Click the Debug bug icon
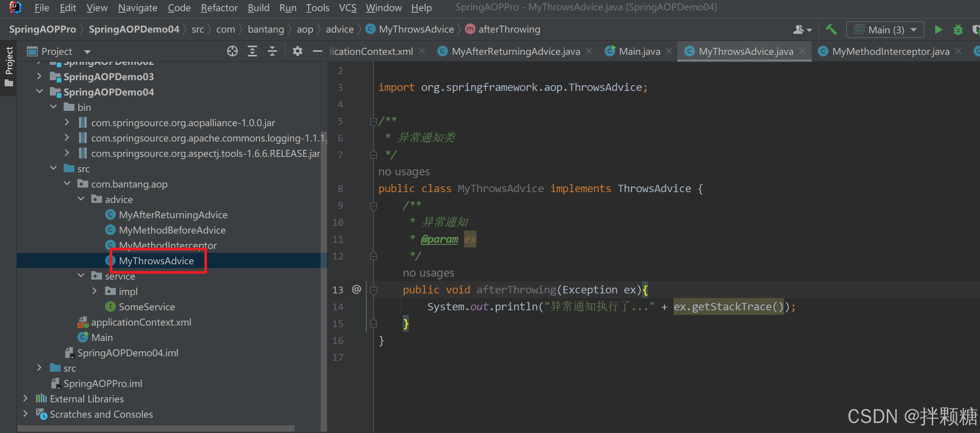The height and width of the screenshot is (433, 980). pos(958,30)
